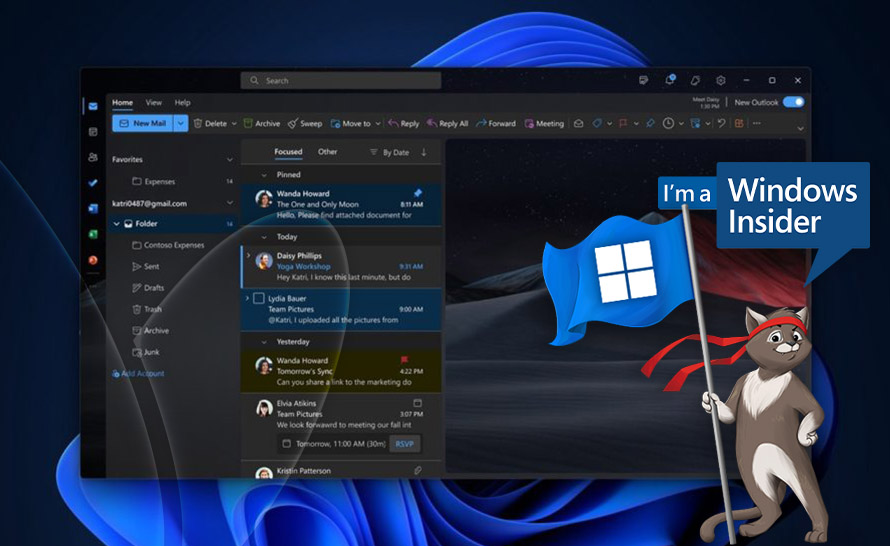Collapse the Today group
This screenshot has height=546, width=890.
coord(264,237)
